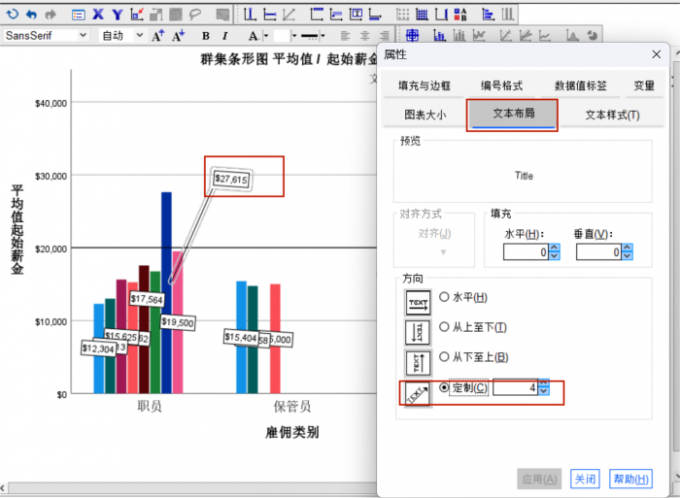Image resolution: width=680 pixels, height=498 pixels.
Task: Select the 从上至下(T) radio button
Action: [445, 328]
